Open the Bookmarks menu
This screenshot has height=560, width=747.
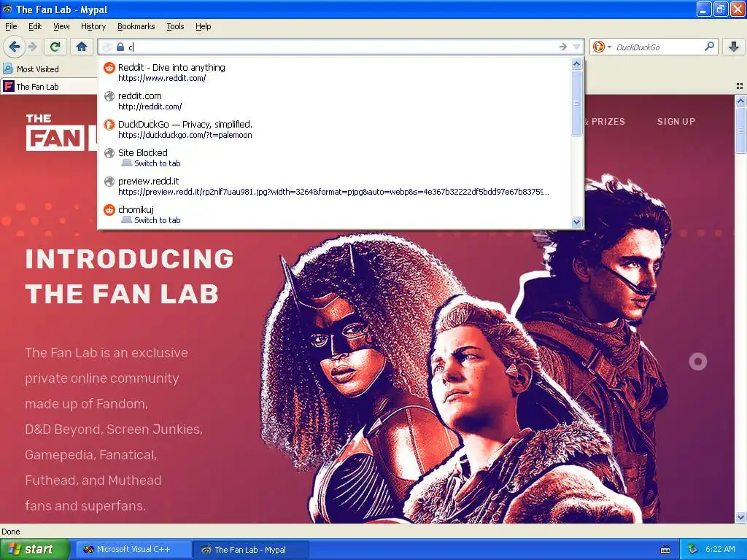136,26
